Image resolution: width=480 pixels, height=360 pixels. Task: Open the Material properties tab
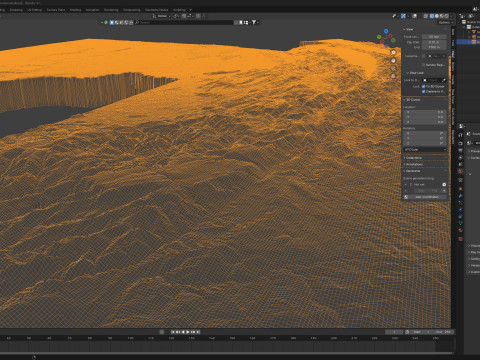[460, 230]
